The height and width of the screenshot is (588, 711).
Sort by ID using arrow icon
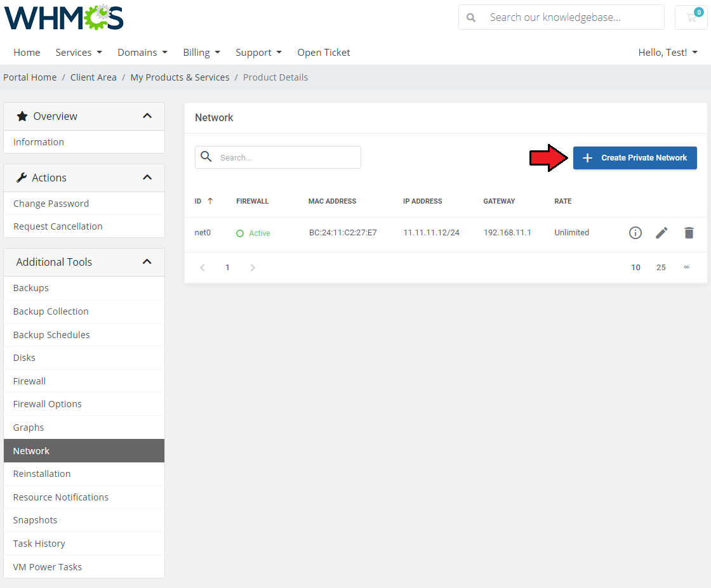(x=210, y=201)
